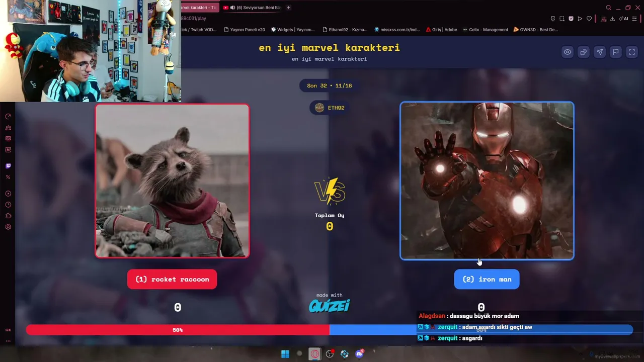644x362 pixels.
Task: Open missxss.com.tr bookmark
Action: (x=397, y=30)
